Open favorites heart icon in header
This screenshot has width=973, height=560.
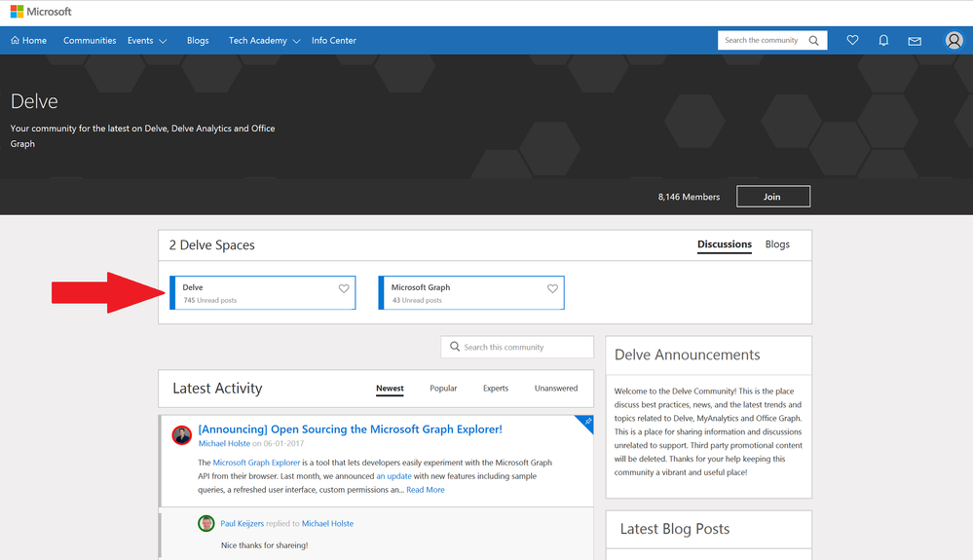pyautogui.click(x=852, y=40)
